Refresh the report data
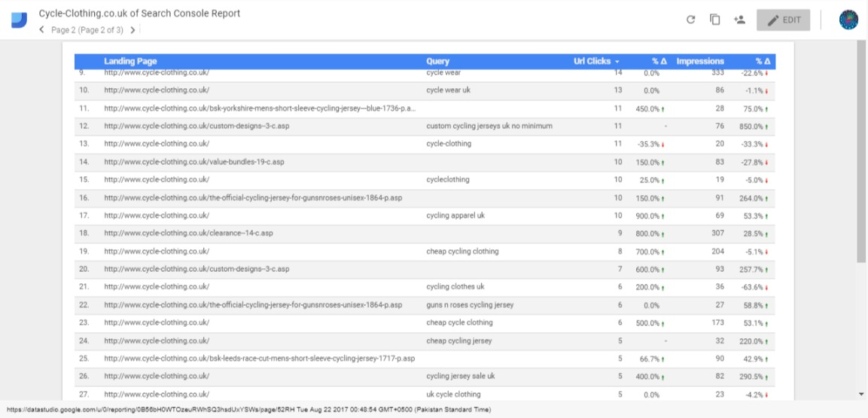 tap(690, 20)
